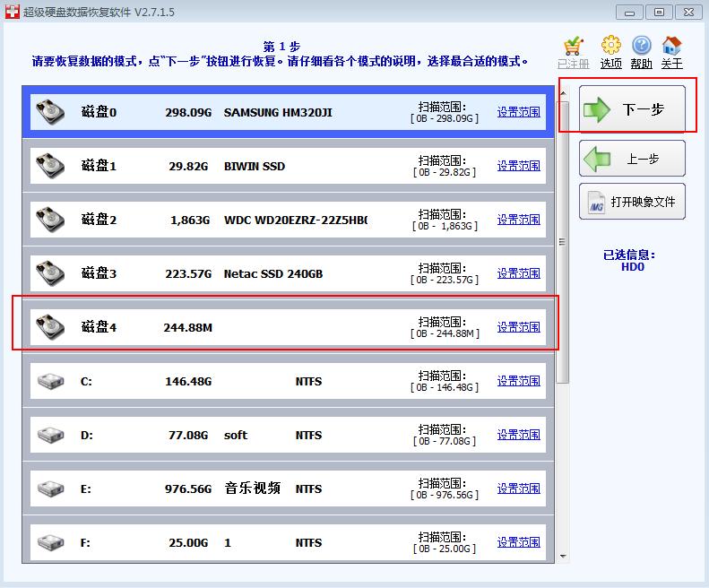Select the 磁盘4 hard drive icon

pyautogui.click(x=50, y=327)
